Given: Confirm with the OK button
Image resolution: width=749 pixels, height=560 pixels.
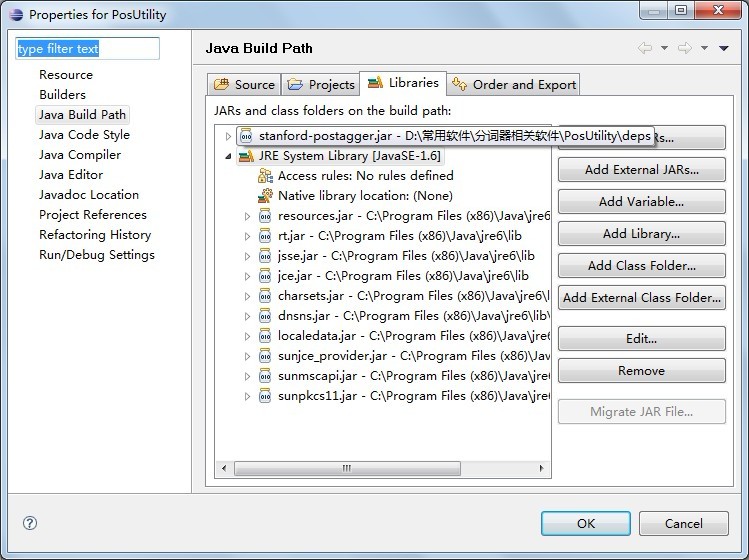Looking at the screenshot, I should point(586,524).
